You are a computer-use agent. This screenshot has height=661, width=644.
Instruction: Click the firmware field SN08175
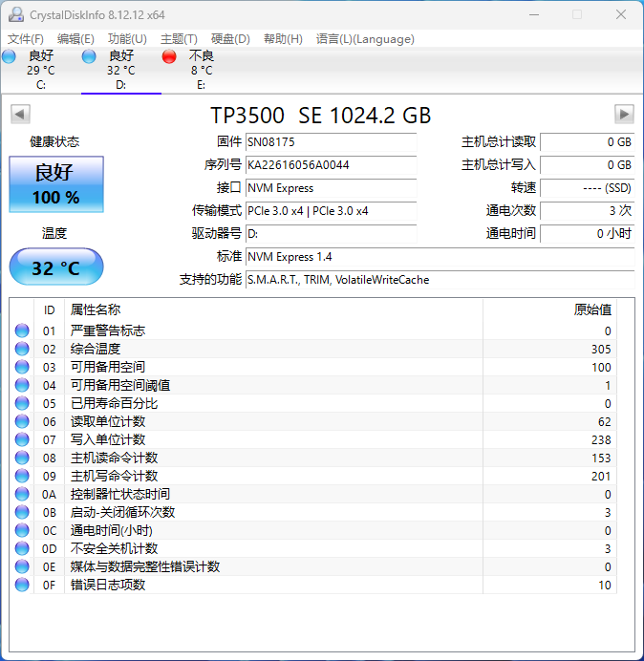click(x=331, y=142)
